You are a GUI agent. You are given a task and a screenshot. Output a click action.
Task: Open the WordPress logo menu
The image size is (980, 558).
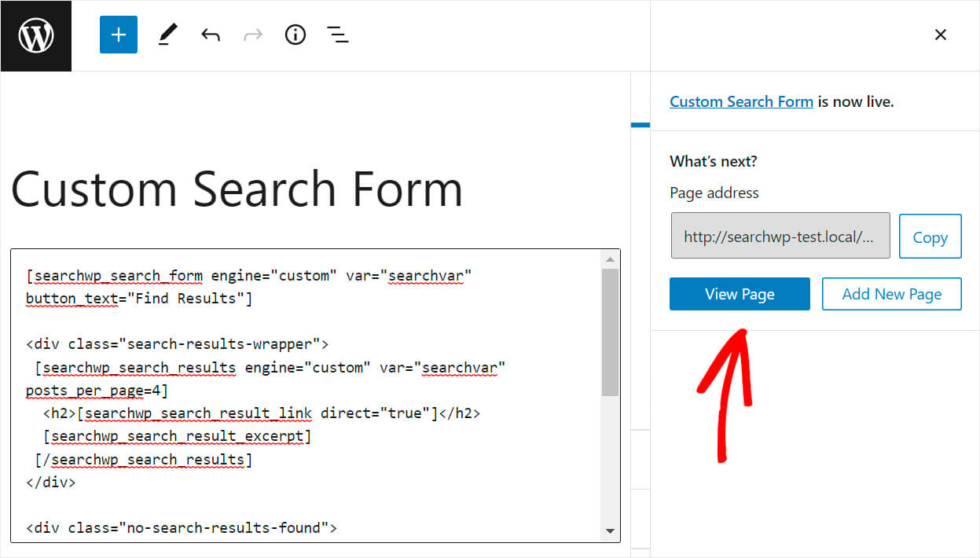36,36
